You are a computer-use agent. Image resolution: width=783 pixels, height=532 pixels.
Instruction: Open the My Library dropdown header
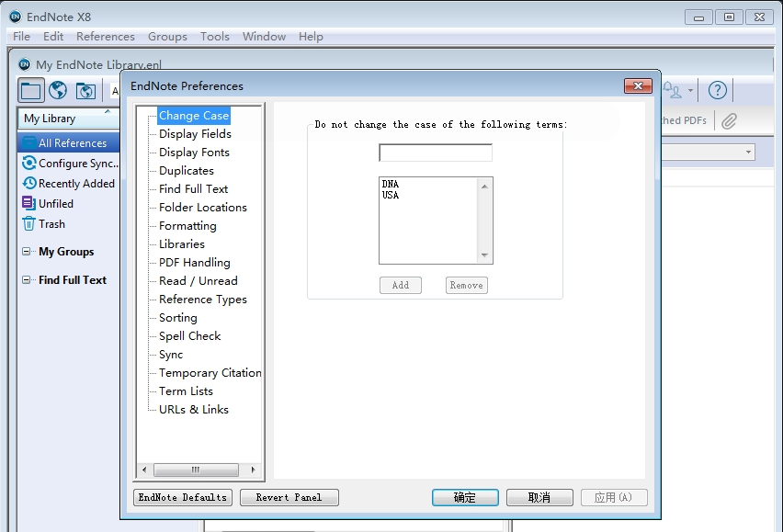pyautogui.click(x=68, y=119)
